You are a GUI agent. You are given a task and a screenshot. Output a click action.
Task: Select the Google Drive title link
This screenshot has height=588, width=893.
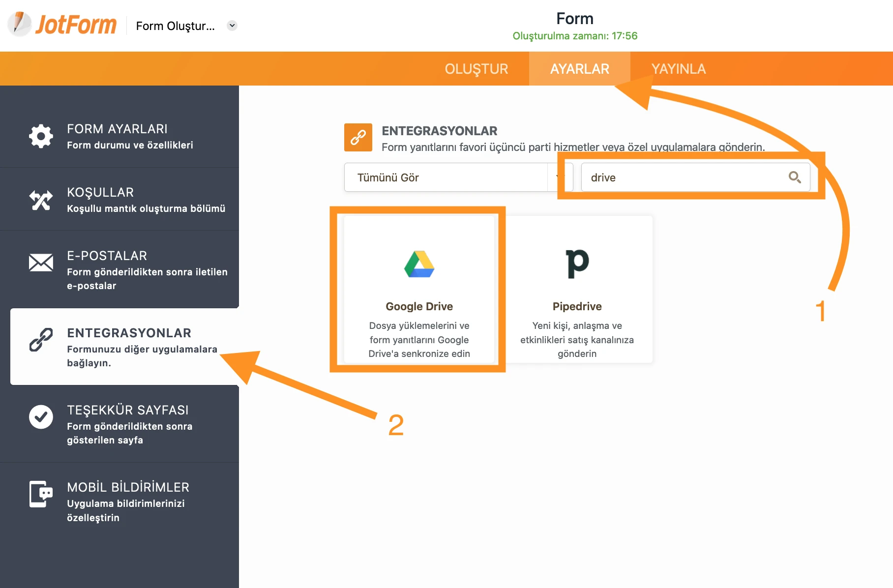tap(419, 306)
